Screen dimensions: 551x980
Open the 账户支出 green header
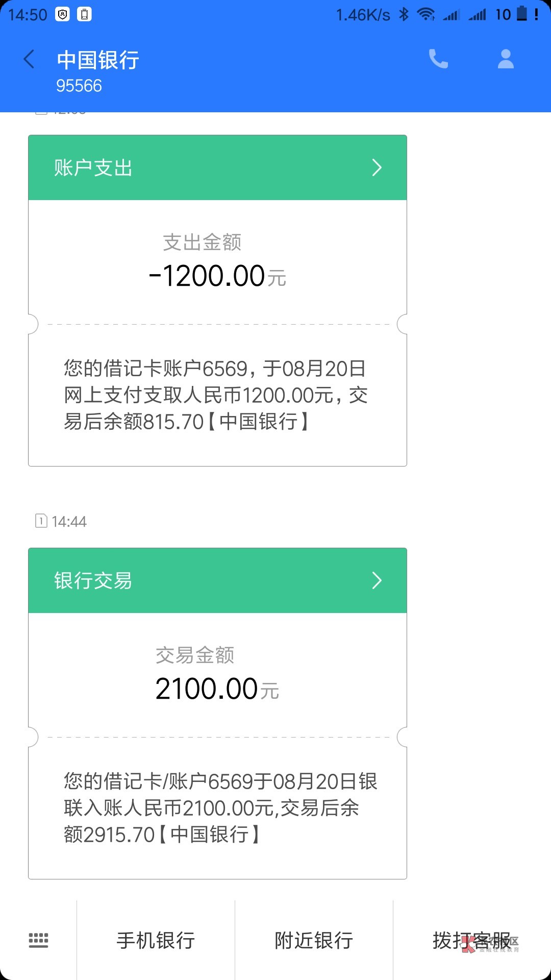tap(204, 167)
